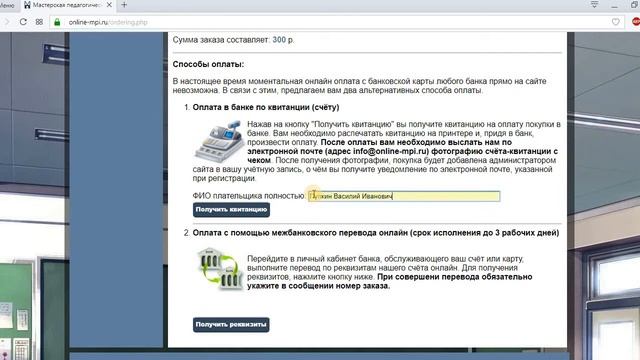640x360 pixels.
Task: Click the heading 'Оплата с помощью межбанковского перевода онлайн'
Action: (300, 233)
